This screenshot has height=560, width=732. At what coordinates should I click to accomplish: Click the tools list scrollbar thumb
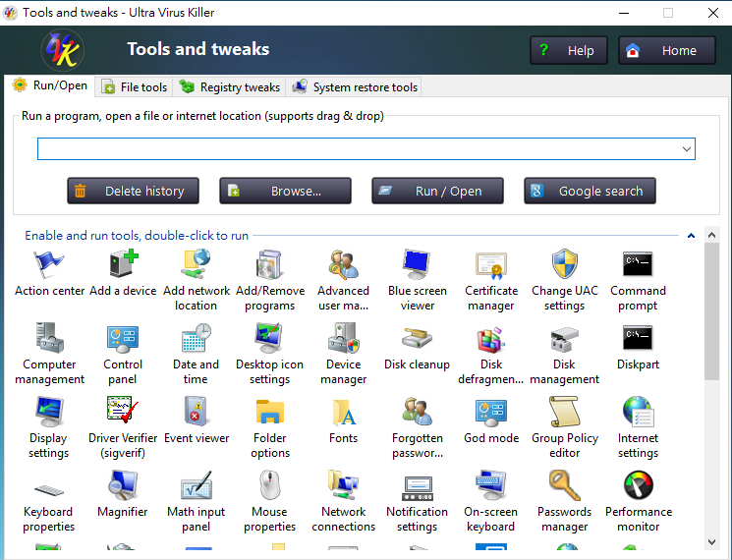pos(711,311)
